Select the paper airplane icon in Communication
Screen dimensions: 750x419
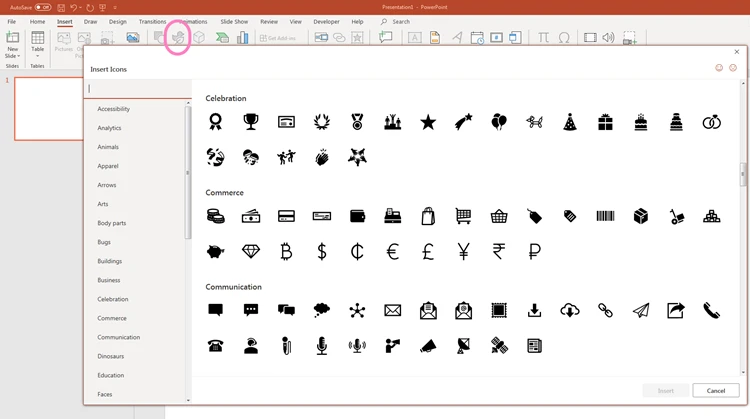point(641,311)
